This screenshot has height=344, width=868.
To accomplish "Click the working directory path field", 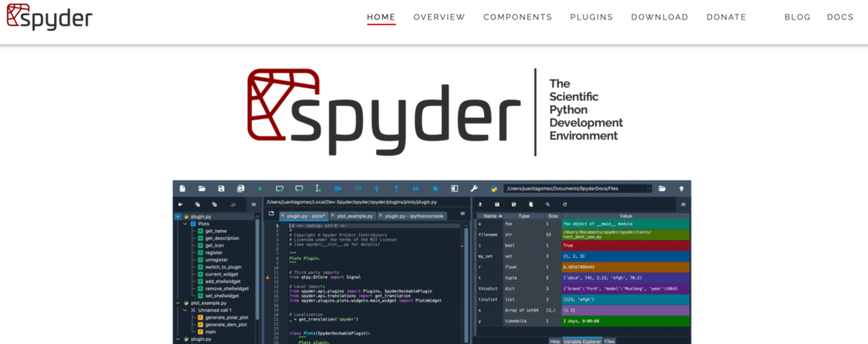I will pyautogui.click(x=576, y=189).
